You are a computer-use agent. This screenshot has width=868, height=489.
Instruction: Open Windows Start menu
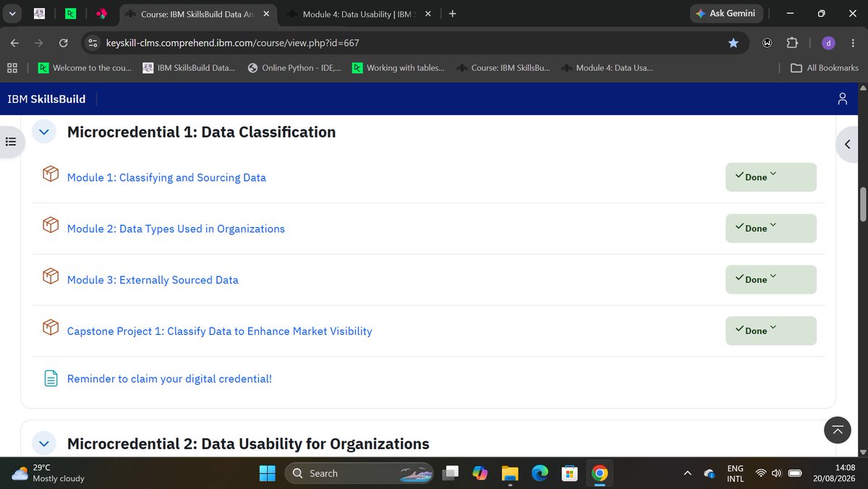pyautogui.click(x=268, y=473)
